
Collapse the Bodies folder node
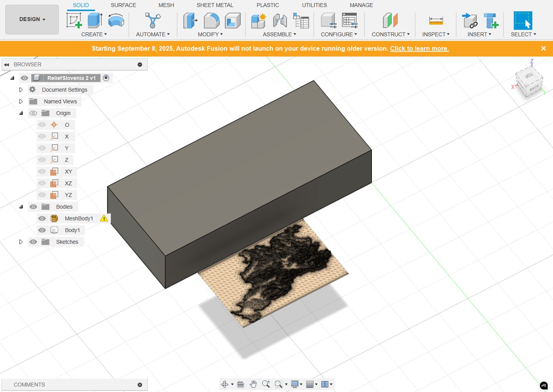pos(21,207)
